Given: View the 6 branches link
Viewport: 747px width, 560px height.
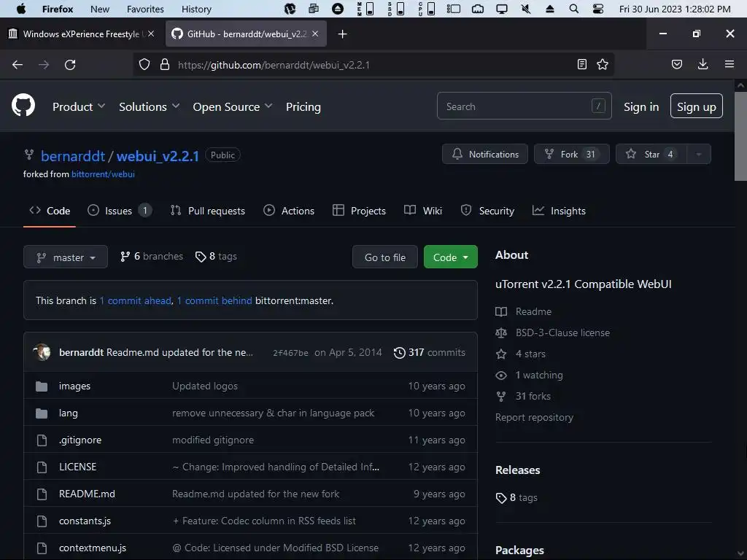Looking at the screenshot, I should (x=152, y=257).
